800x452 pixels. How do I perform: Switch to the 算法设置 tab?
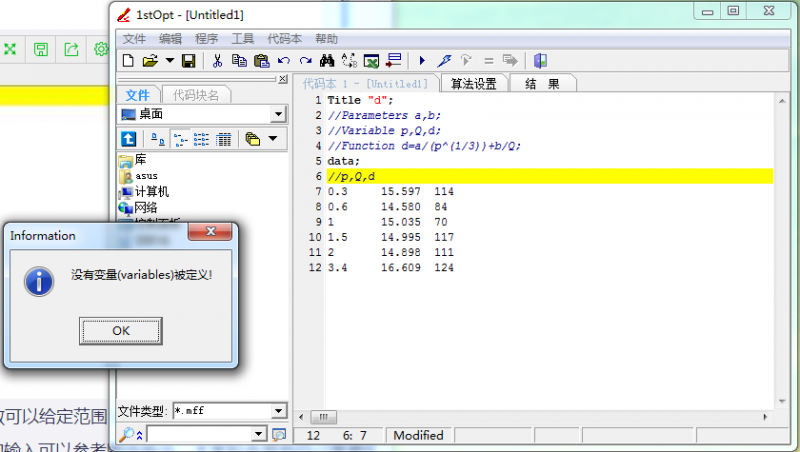(474, 84)
